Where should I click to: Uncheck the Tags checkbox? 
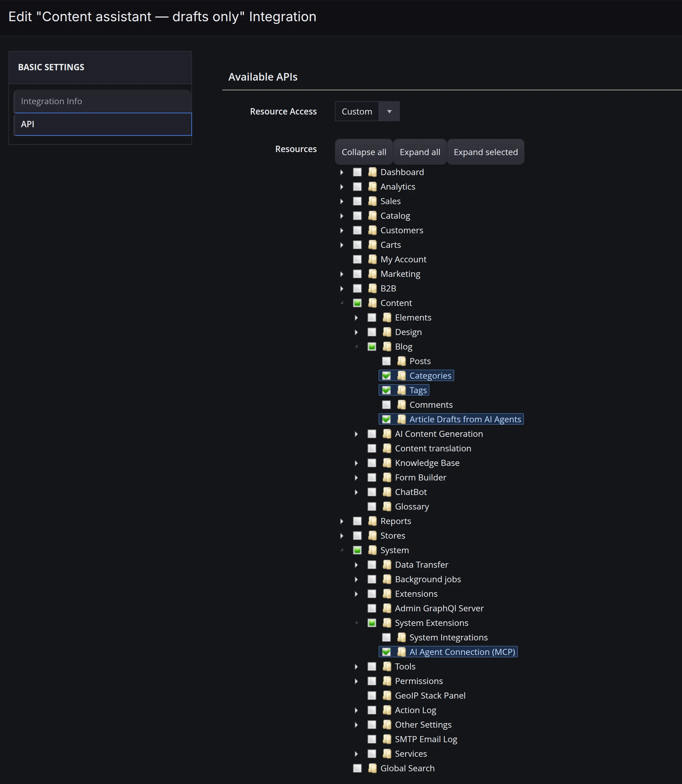click(386, 390)
